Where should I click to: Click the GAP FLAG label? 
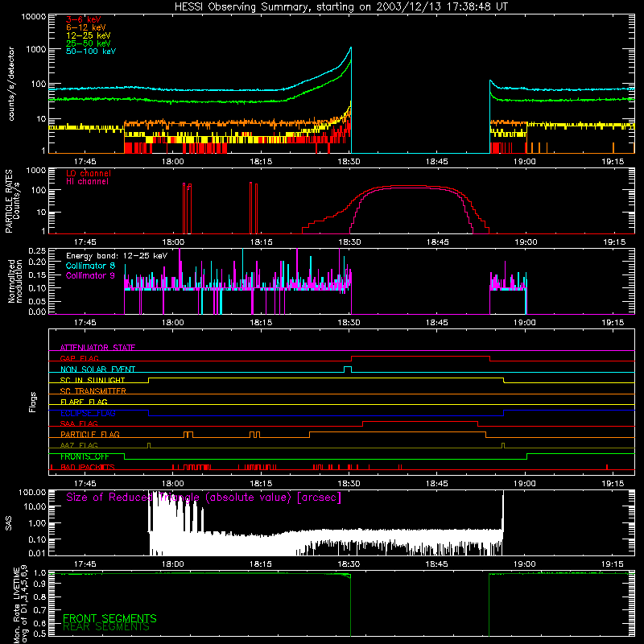(79, 358)
